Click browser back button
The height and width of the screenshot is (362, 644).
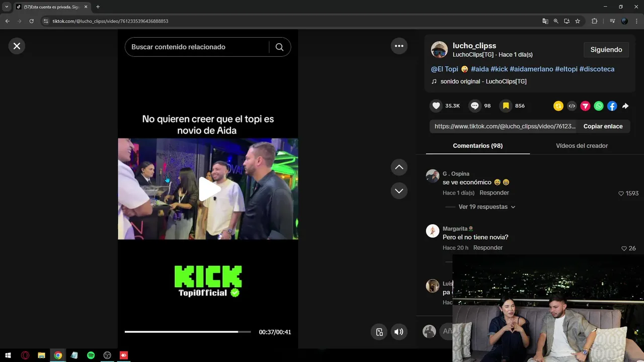(7, 21)
